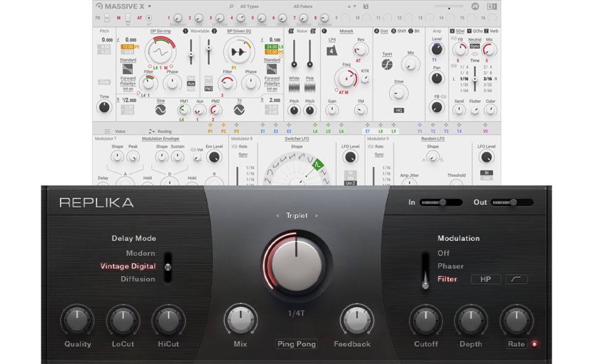Screen dimensions: 593x364
Task: Click the LP4 filter type icon
Action: 332,50
